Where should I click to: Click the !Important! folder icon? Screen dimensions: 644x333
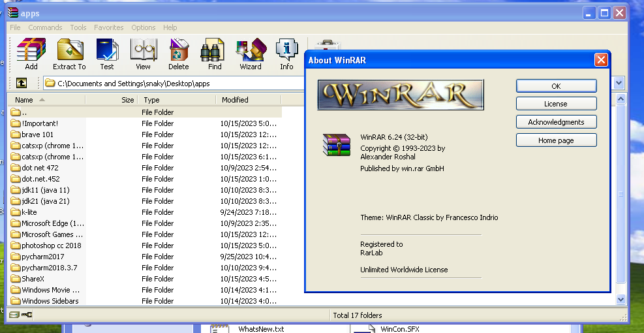pyautogui.click(x=16, y=123)
